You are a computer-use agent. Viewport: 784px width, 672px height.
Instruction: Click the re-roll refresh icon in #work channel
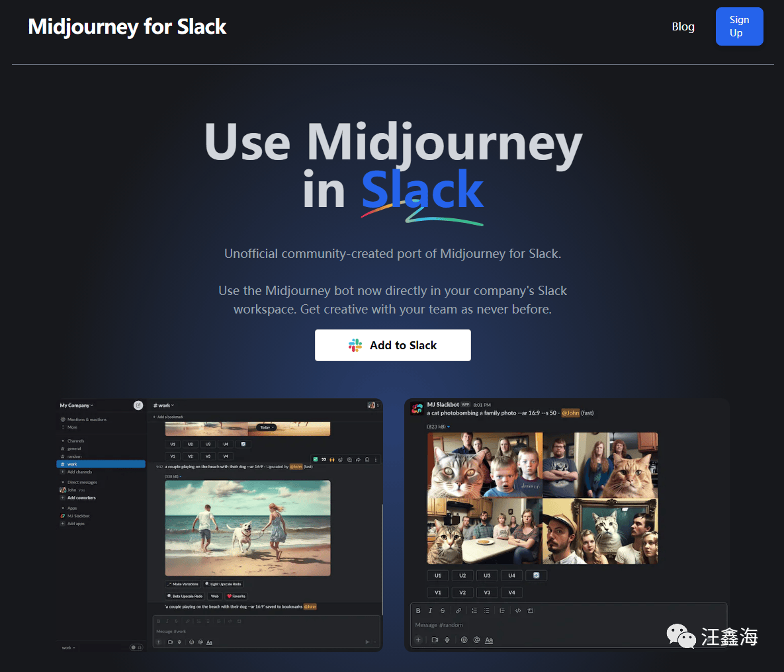[243, 444]
